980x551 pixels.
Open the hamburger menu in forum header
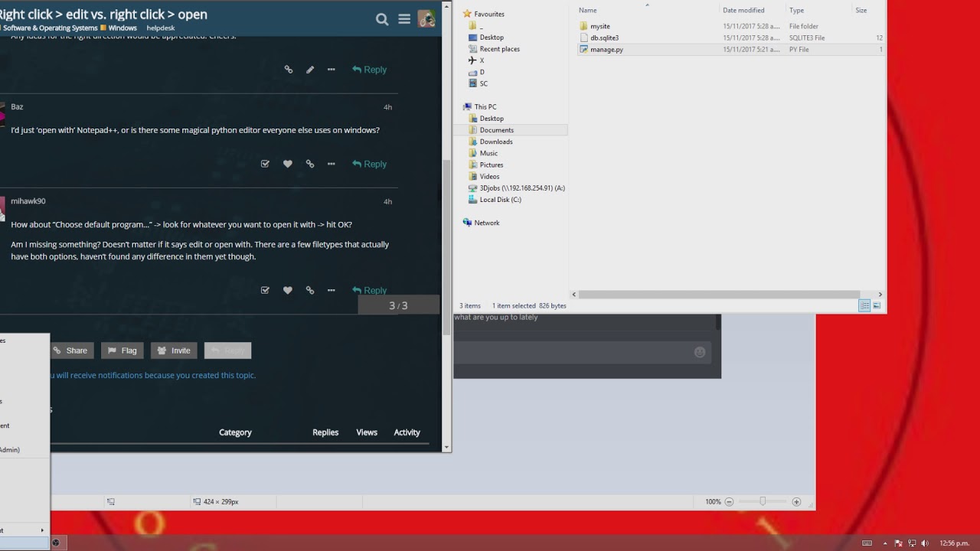[404, 19]
